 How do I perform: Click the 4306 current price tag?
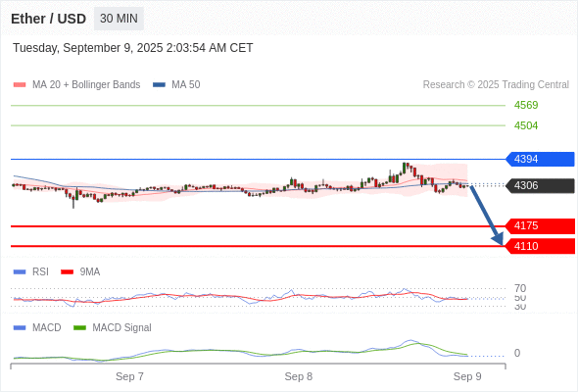click(540, 185)
